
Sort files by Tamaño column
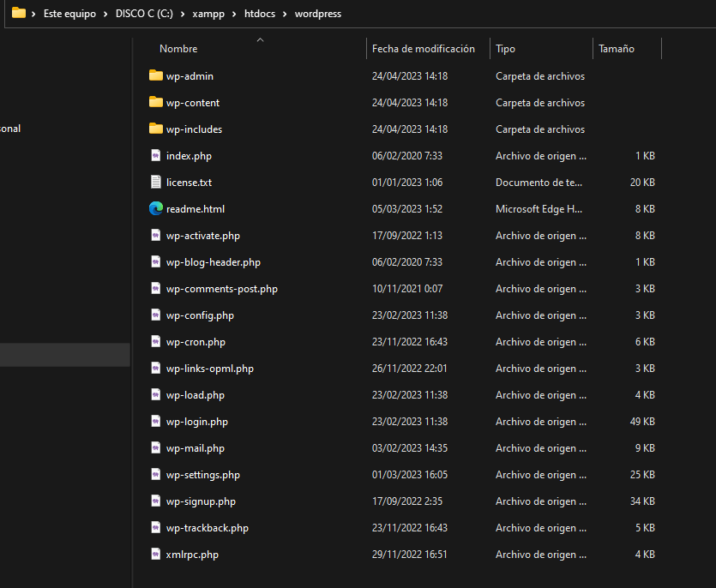click(617, 49)
